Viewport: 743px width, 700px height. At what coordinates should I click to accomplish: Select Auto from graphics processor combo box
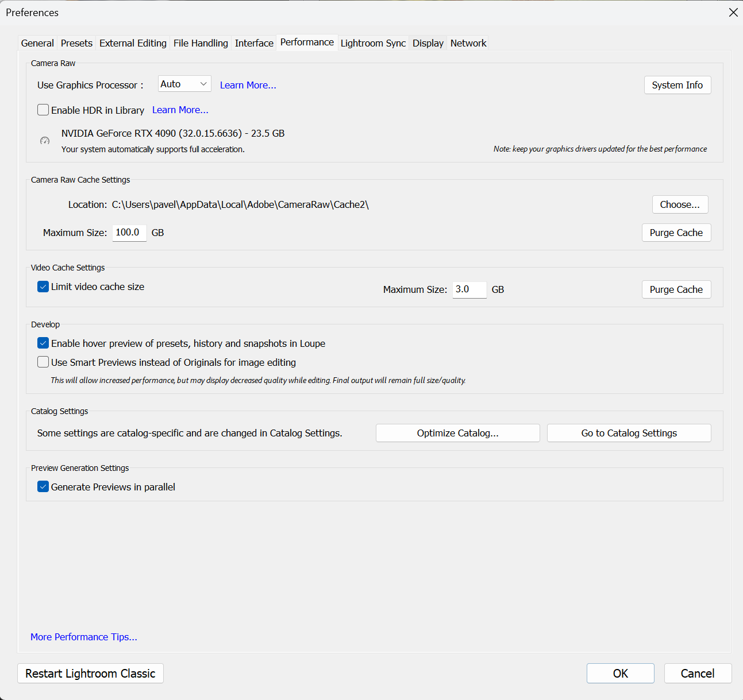point(184,84)
